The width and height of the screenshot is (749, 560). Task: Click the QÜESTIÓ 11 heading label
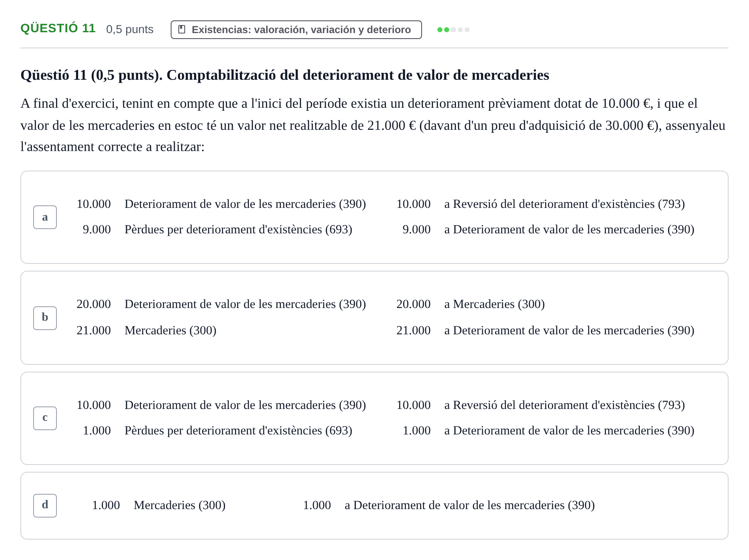[x=58, y=28]
